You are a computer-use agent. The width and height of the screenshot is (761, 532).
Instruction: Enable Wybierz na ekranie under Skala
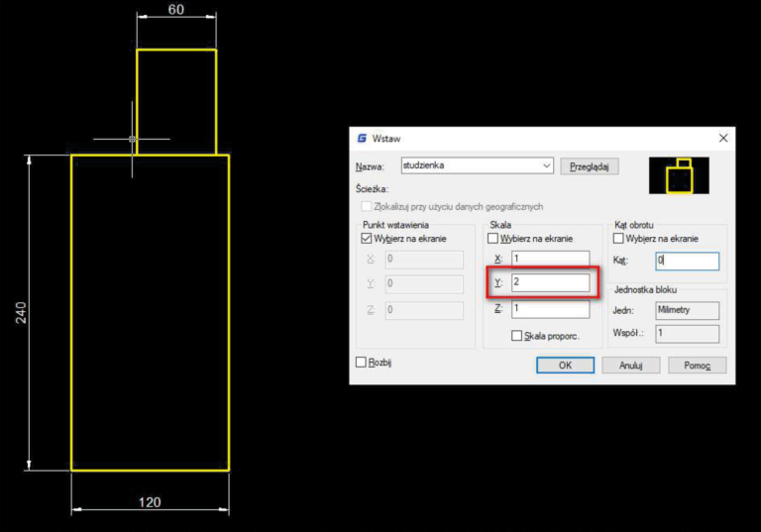pos(493,239)
